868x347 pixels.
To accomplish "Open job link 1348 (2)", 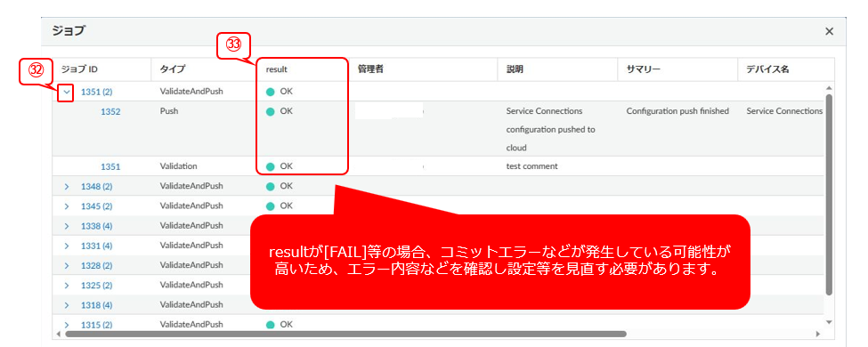I will [x=96, y=187].
